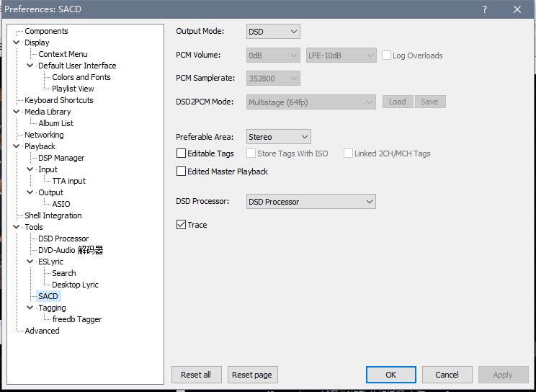Select Desktop Lyric under ESLyric
Viewport: 536px width, 392px height.
[75, 285]
